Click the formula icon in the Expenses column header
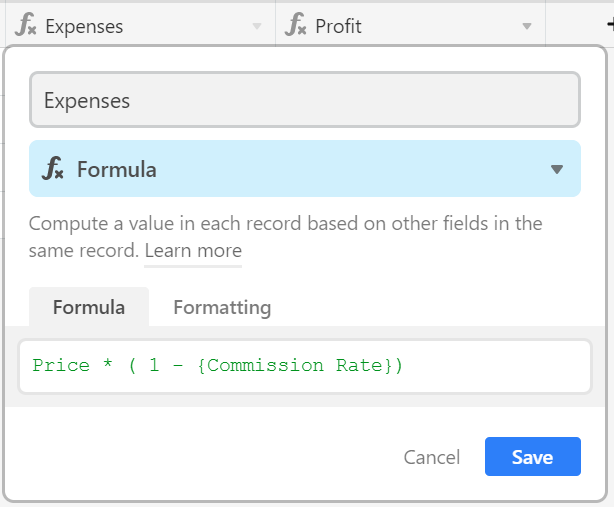 (x=26, y=25)
